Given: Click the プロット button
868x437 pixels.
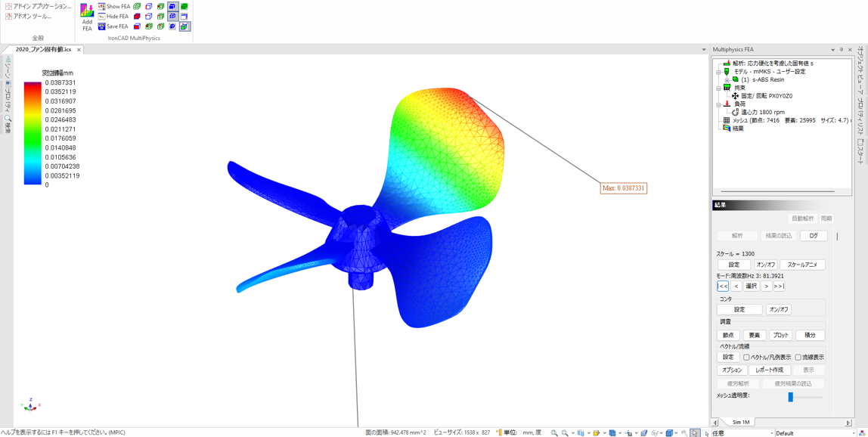Looking at the screenshot, I should 780,335.
